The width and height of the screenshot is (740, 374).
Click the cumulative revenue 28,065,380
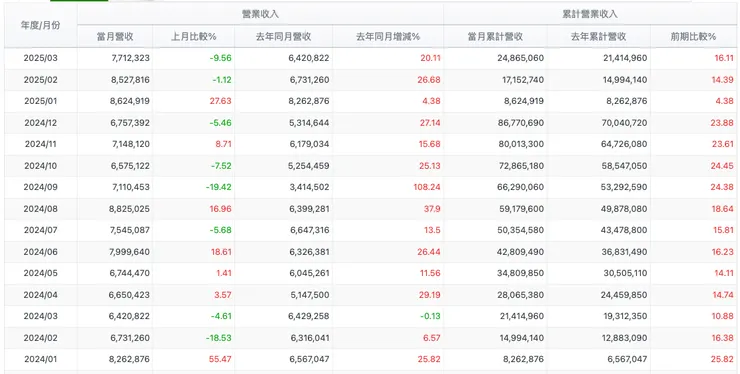pyautogui.click(x=521, y=295)
